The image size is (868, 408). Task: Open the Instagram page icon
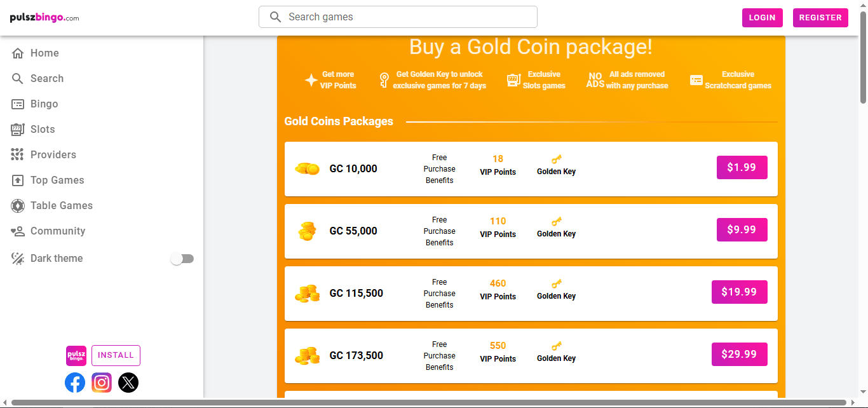click(102, 383)
